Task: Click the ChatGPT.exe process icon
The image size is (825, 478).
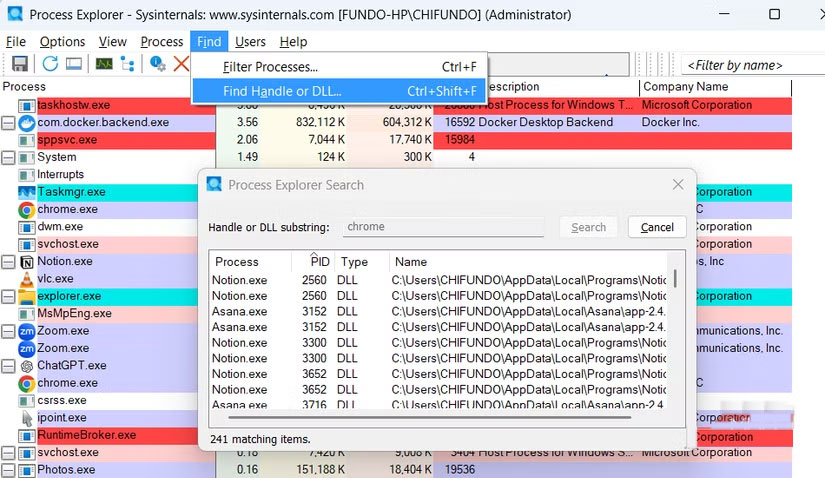Action: tap(26, 366)
